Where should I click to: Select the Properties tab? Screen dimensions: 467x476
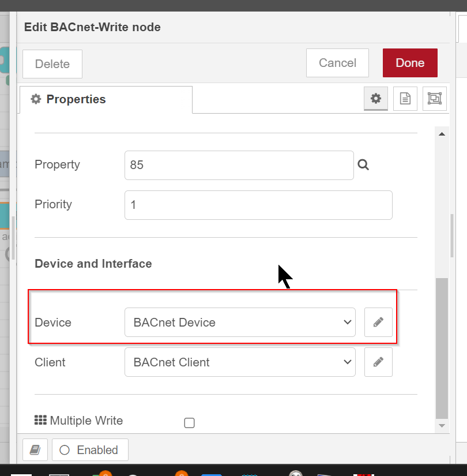tap(106, 100)
